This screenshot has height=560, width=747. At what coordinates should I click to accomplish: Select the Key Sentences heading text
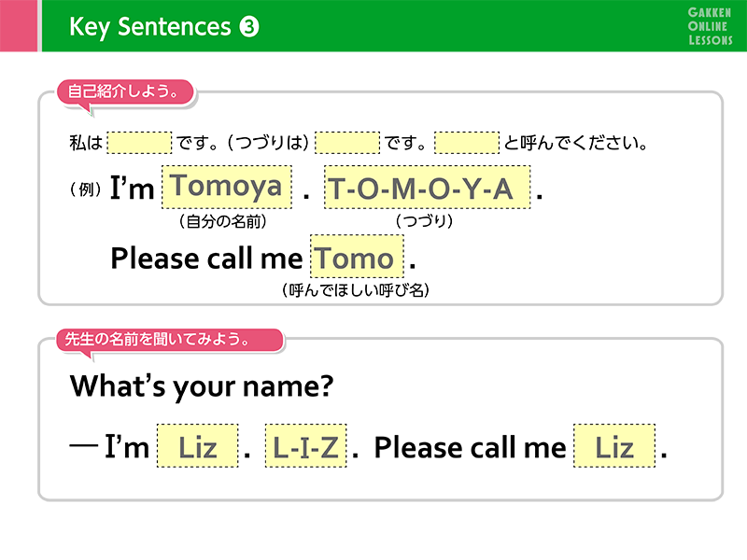tap(149, 27)
